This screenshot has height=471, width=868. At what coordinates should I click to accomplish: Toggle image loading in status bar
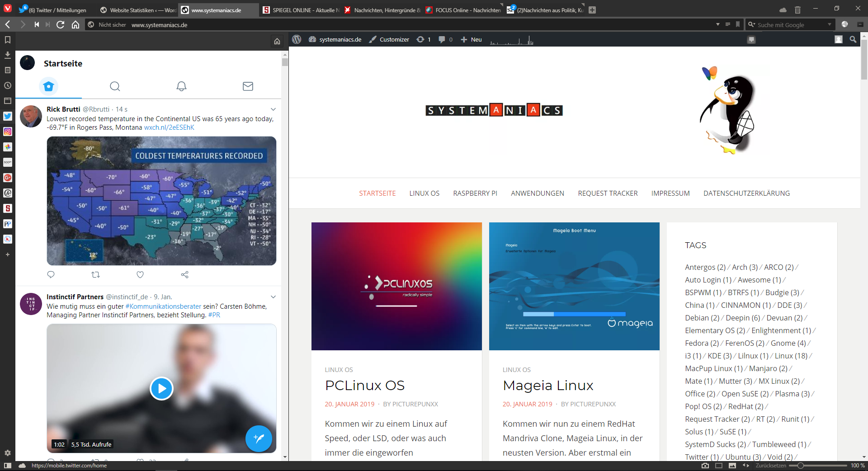732,466
